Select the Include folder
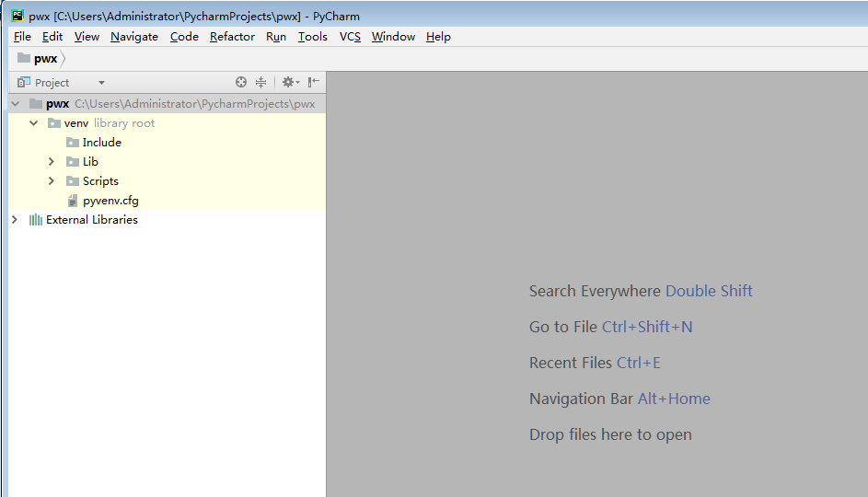This screenshot has width=868, height=497. click(168, 143)
